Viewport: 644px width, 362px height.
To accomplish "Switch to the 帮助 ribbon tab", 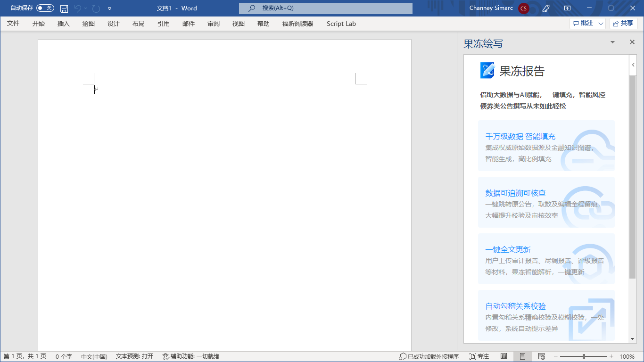I will click(x=263, y=24).
